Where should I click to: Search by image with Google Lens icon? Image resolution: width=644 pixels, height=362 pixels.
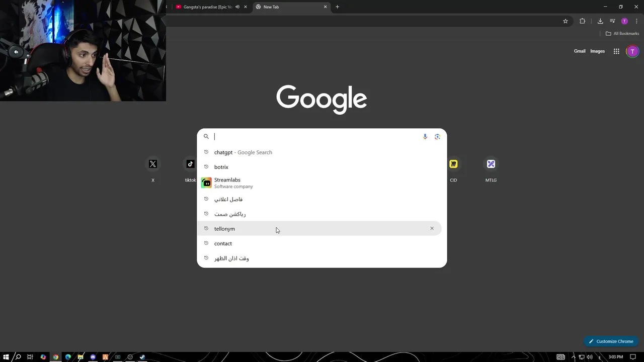pyautogui.click(x=437, y=136)
